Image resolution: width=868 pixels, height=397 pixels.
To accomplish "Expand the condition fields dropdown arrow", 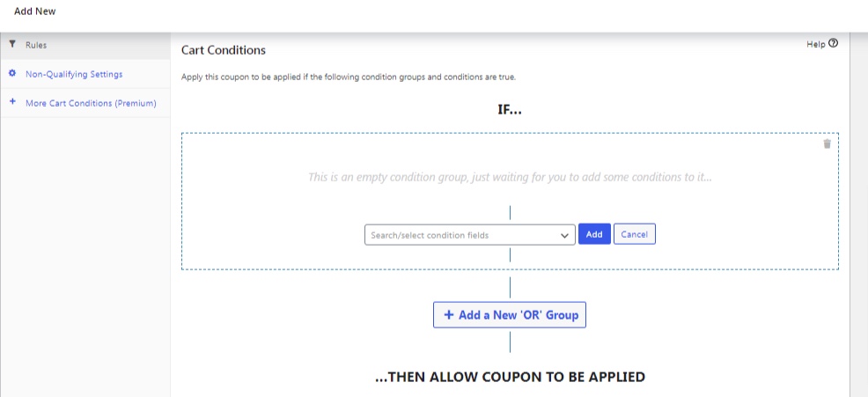I will click(x=564, y=235).
